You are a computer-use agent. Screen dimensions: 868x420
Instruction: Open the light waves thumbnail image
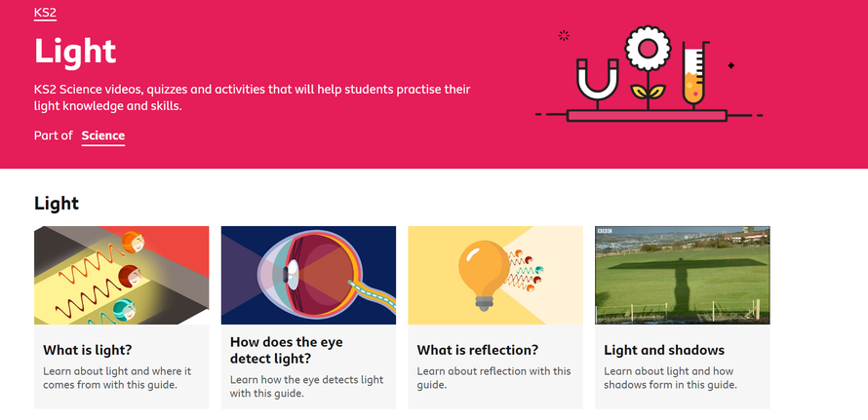point(121,275)
